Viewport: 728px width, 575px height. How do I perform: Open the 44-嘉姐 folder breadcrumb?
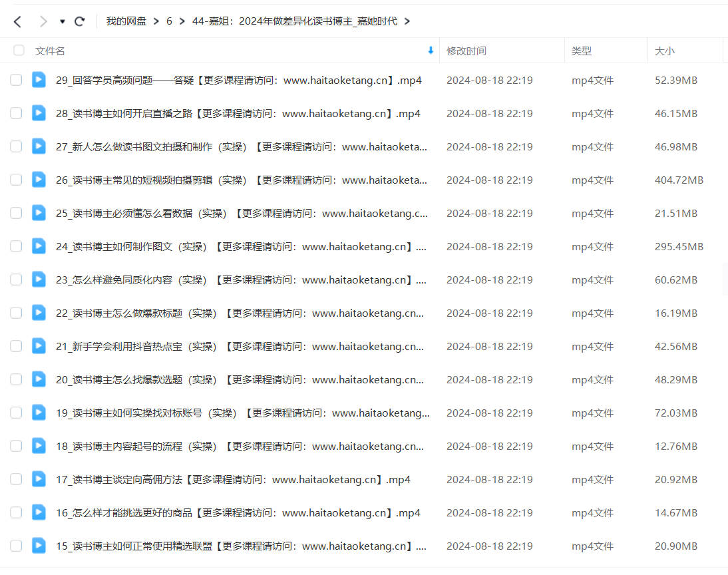[x=295, y=21]
